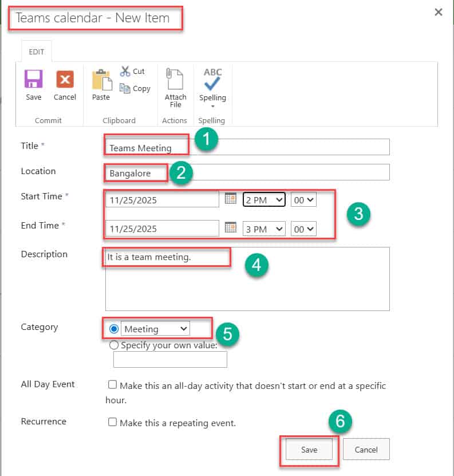Open the End Time hour dropdown

tap(264, 229)
